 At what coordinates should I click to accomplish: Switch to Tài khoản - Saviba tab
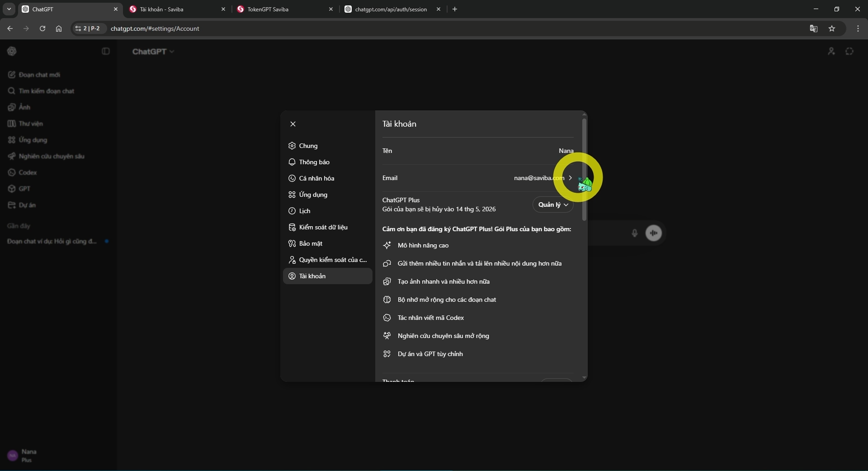click(176, 9)
